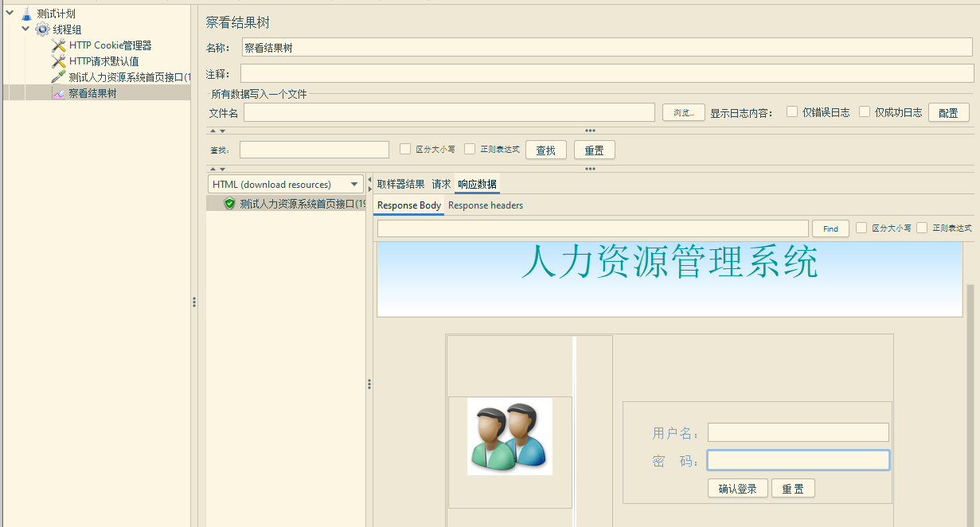Click the HTTP请求默认值 wrench icon

coord(58,61)
